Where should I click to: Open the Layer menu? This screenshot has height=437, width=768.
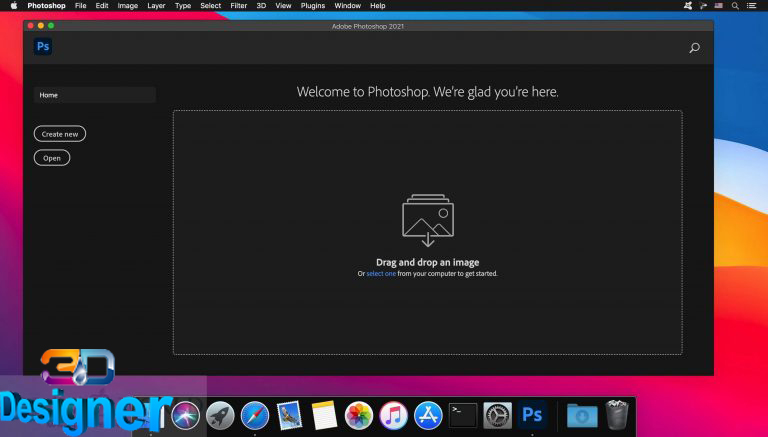(156, 6)
